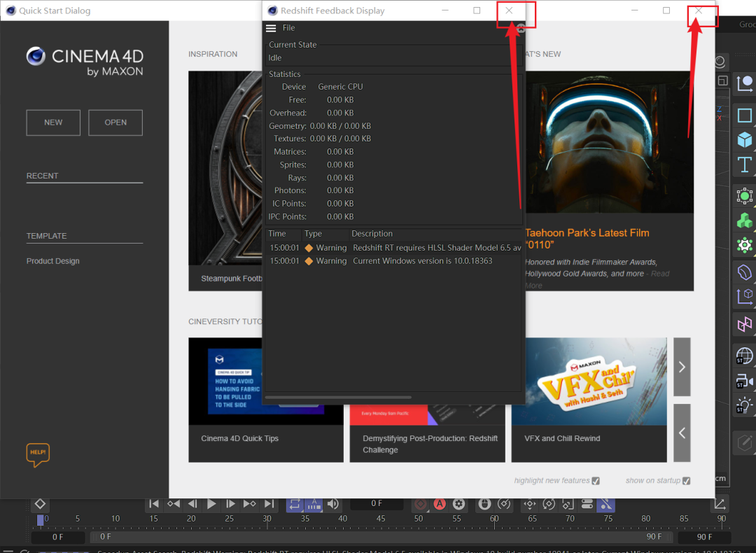Toggle the Autokeying button
This screenshot has width=756, height=553.
coord(439,504)
